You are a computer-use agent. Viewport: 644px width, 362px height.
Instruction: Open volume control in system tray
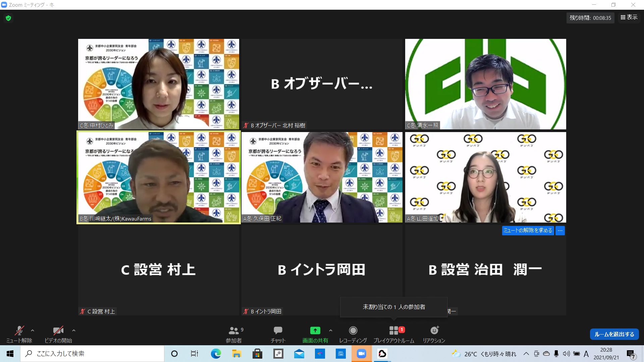pos(567,354)
